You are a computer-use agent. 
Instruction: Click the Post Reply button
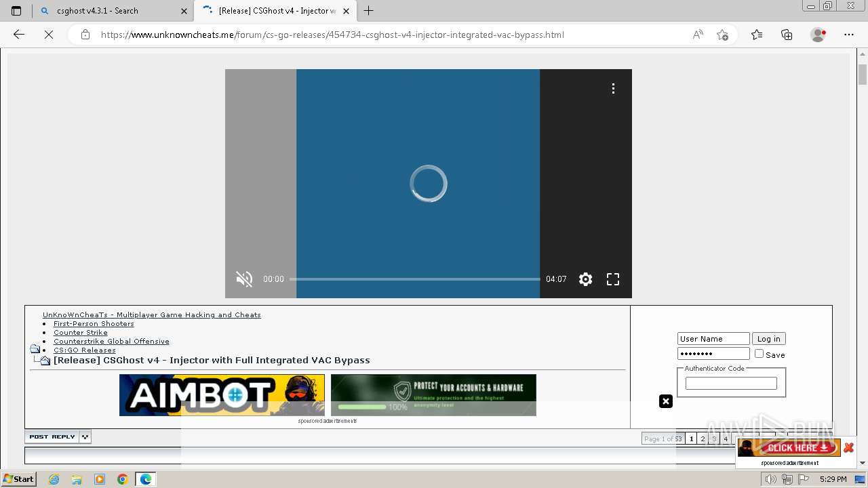(x=52, y=437)
